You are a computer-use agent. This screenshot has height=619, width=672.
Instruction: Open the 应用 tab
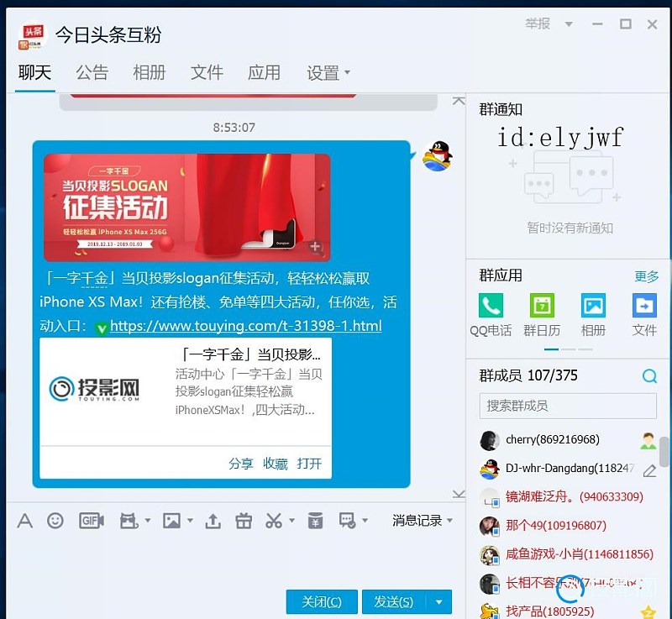[264, 72]
